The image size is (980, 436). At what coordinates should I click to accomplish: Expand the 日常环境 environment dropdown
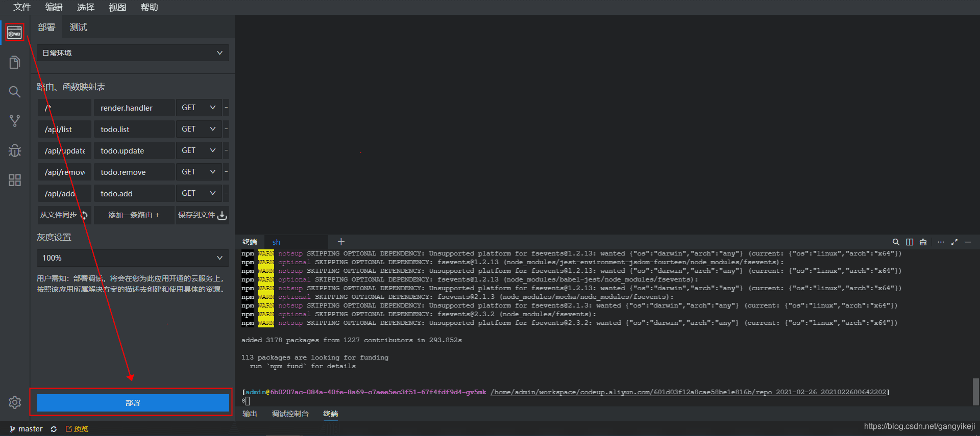133,53
